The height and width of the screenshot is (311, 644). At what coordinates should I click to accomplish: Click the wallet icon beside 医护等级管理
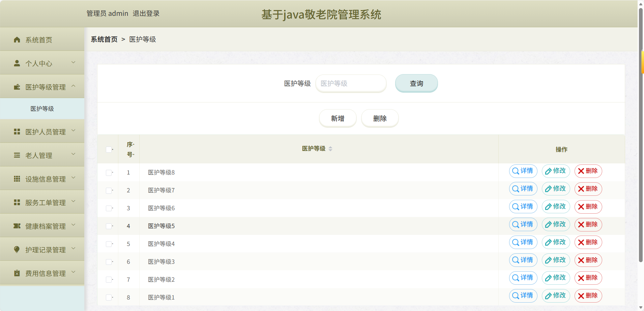[x=17, y=87]
